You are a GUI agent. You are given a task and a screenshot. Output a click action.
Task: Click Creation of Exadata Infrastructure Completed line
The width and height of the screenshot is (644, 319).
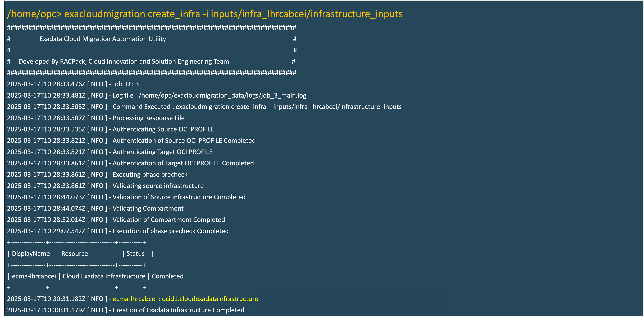(178, 310)
